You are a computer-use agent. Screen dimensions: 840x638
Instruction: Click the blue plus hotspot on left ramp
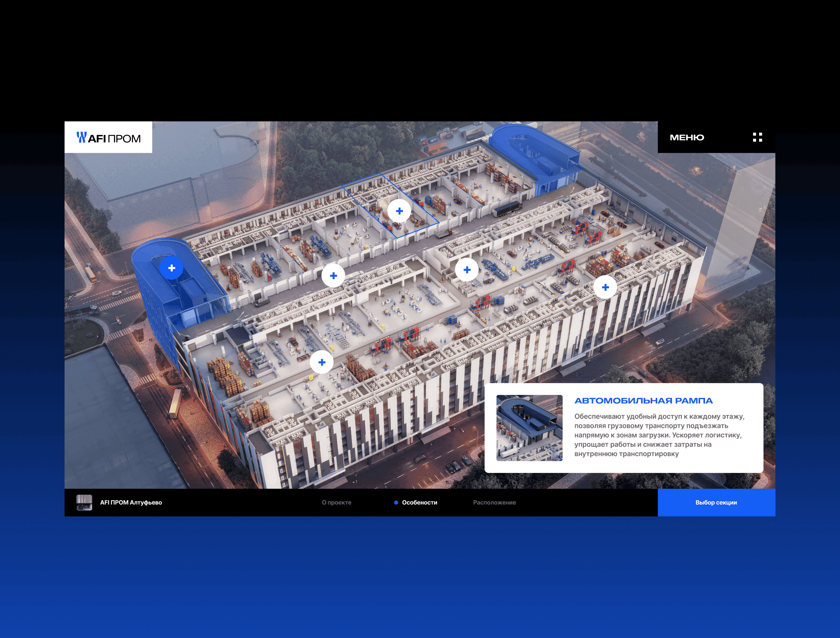(171, 268)
